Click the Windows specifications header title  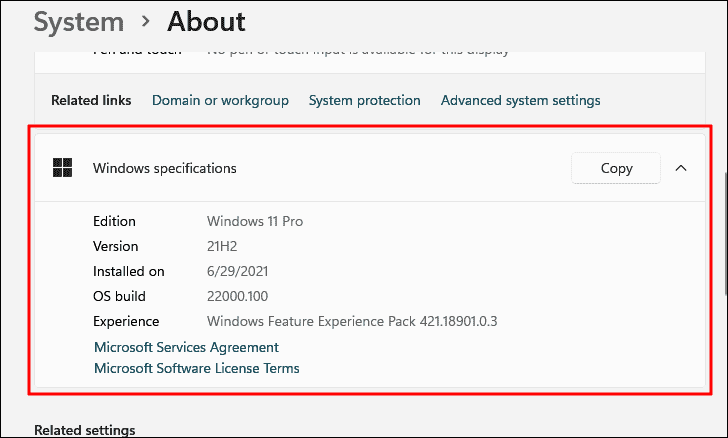[x=164, y=168]
